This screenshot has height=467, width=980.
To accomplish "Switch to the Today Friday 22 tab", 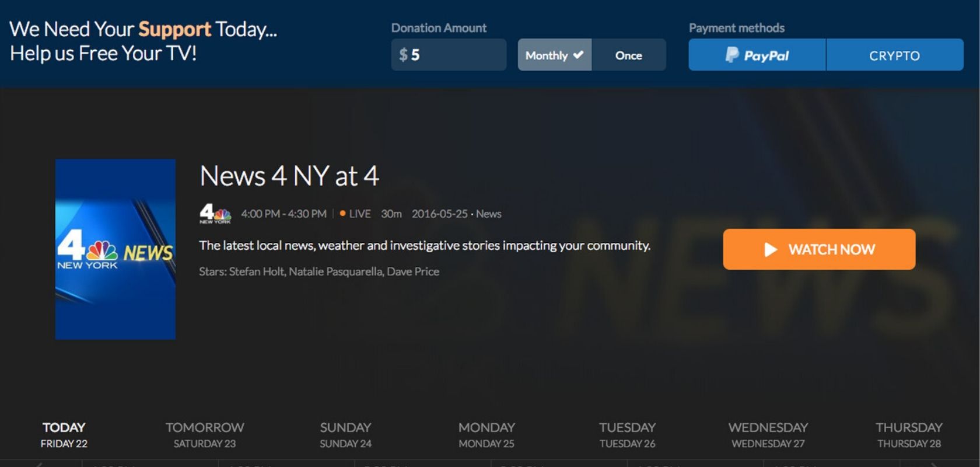I will click(64, 435).
